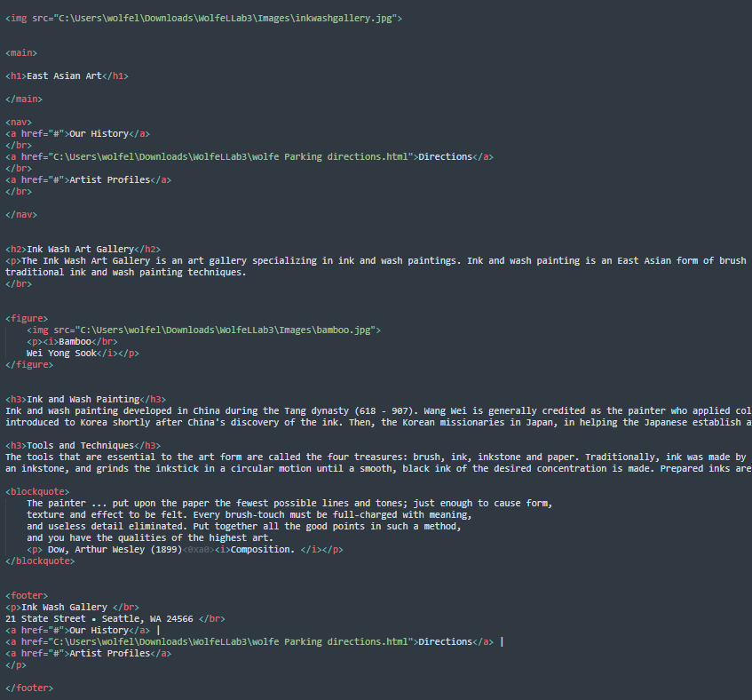Screen dimensions: 752x700
Task: Click the inkwashgallery.jpg image source path
Action: (225, 19)
